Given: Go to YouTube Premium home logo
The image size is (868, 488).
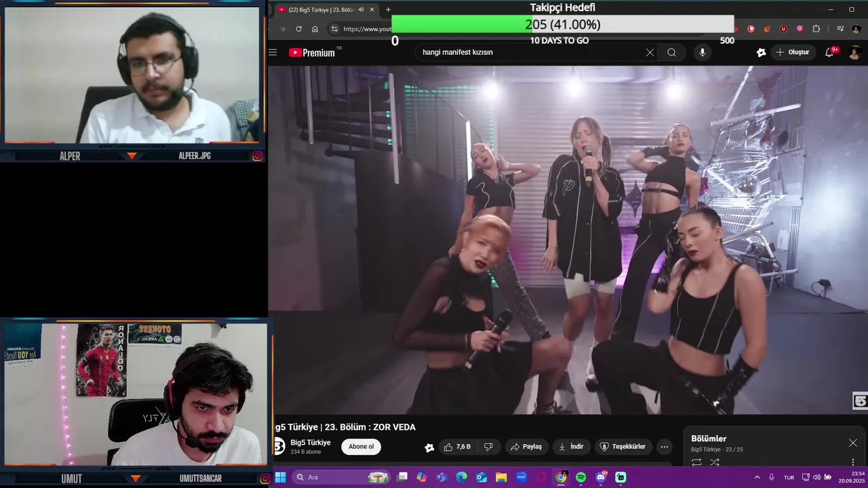Looking at the screenshot, I should click(x=312, y=52).
